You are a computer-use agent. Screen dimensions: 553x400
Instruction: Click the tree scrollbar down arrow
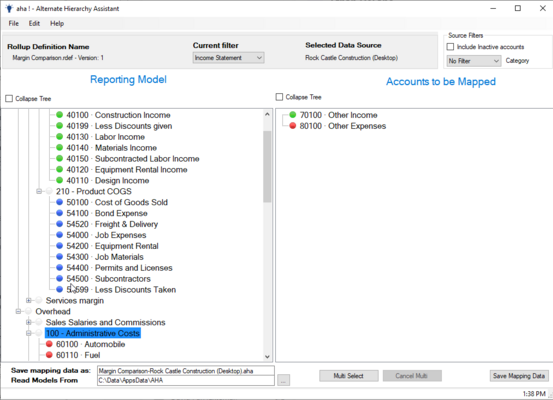coord(267,357)
